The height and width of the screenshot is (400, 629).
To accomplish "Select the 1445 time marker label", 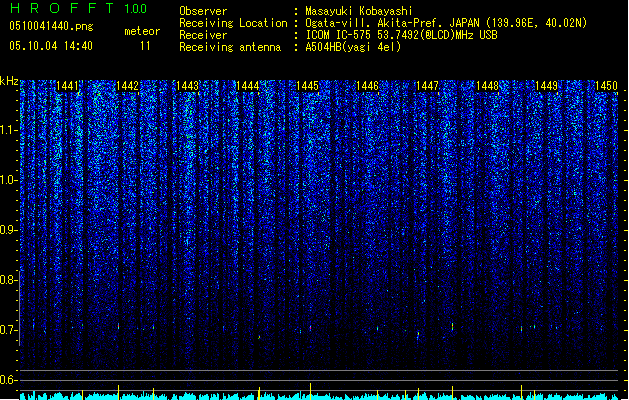I will pyautogui.click(x=307, y=86).
